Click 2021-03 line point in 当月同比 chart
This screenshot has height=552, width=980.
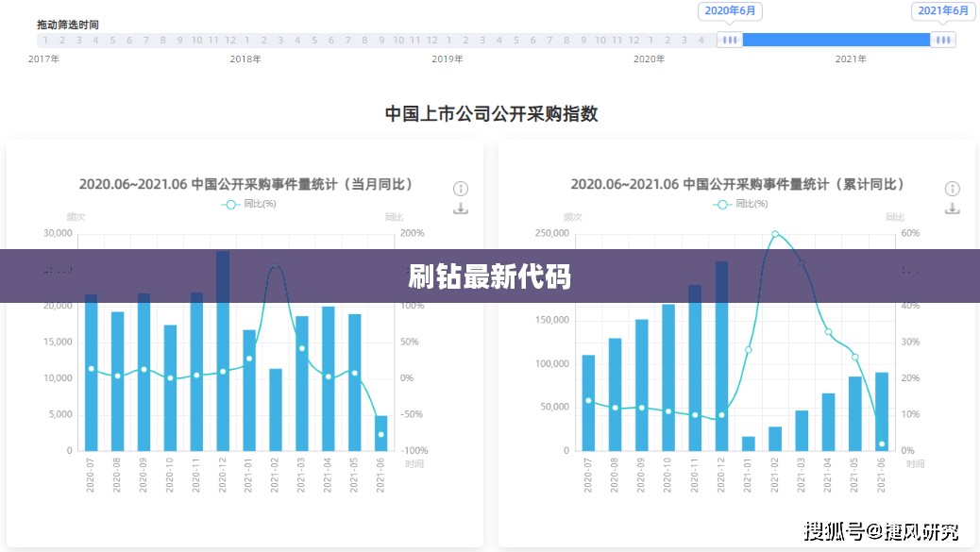point(302,348)
